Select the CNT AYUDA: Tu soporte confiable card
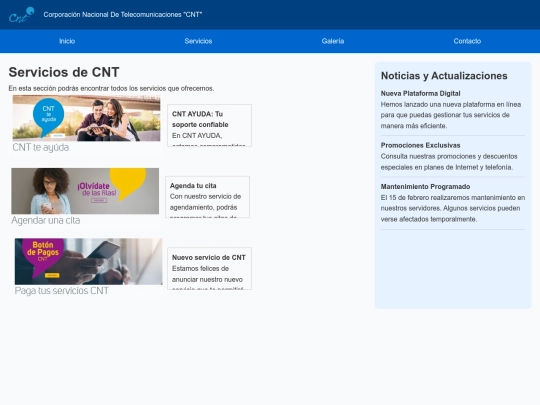Viewport: 540px width, 405px height. (209, 125)
